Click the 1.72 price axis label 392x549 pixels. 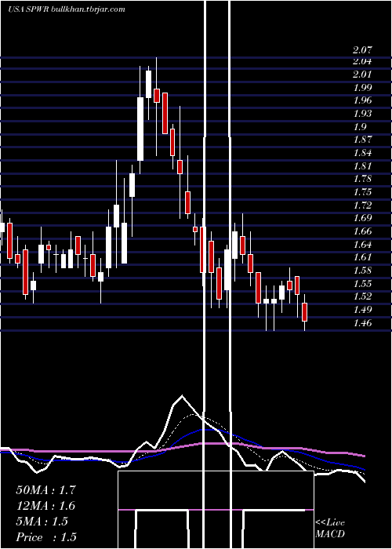tap(362, 205)
